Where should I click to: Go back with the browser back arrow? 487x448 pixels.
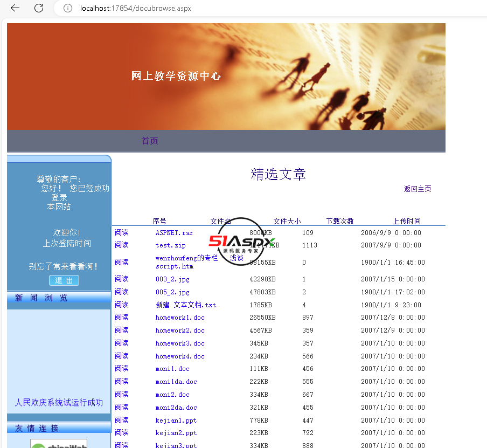15,8
